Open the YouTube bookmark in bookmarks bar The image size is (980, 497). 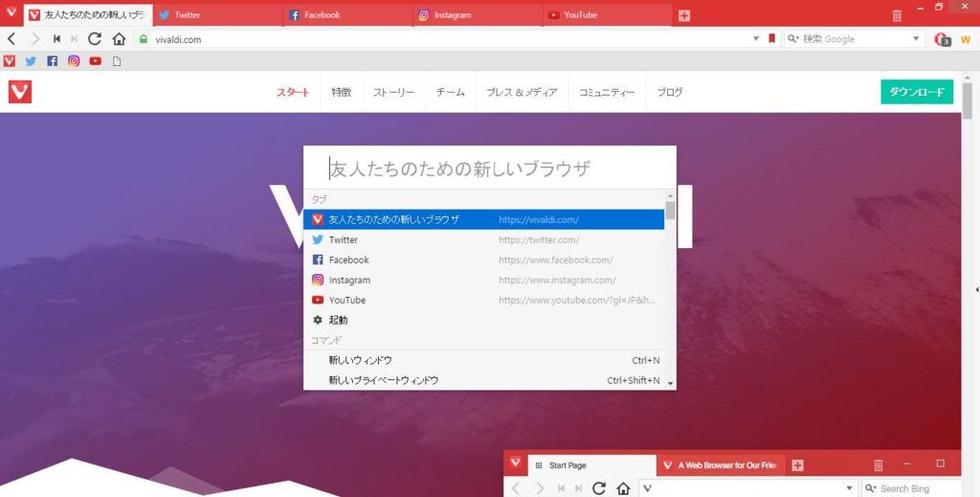[x=95, y=60]
